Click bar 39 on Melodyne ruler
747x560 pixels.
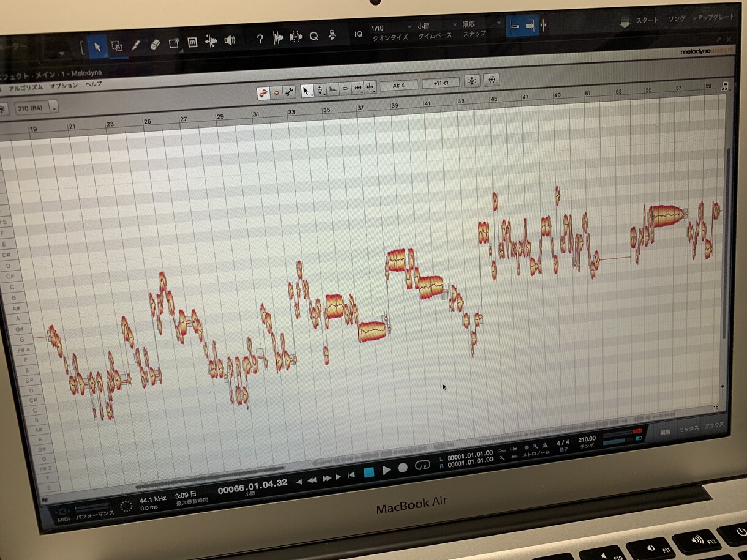[395, 105]
